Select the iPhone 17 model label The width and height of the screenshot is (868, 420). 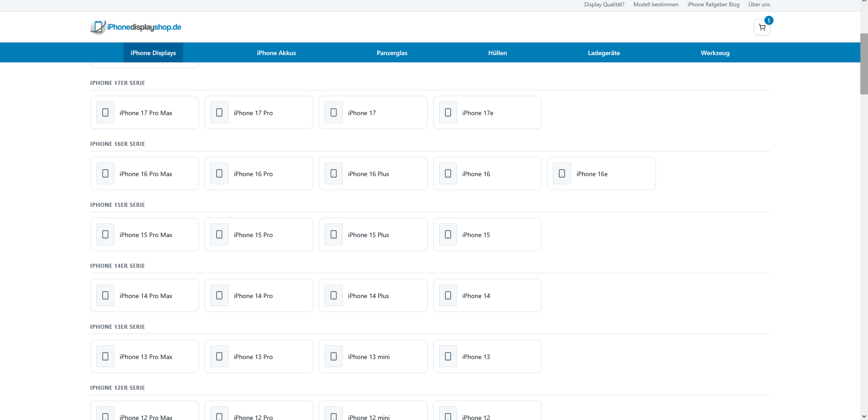(x=362, y=113)
